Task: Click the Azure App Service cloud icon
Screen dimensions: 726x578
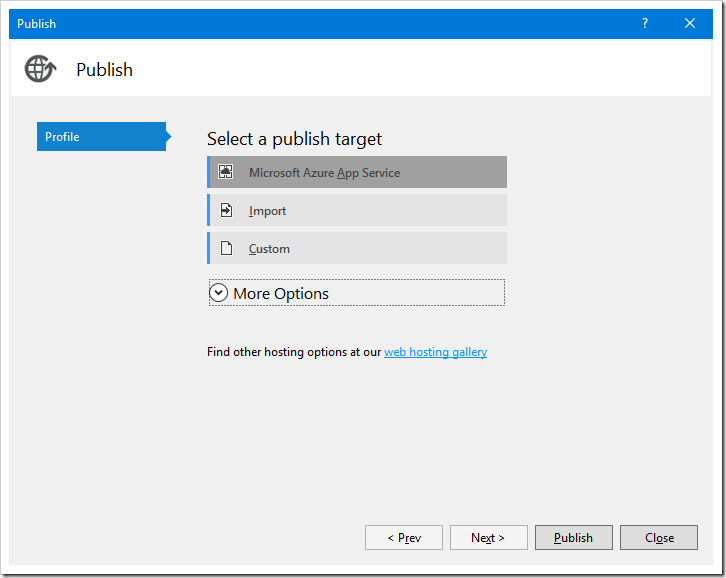Action: pos(225,172)
